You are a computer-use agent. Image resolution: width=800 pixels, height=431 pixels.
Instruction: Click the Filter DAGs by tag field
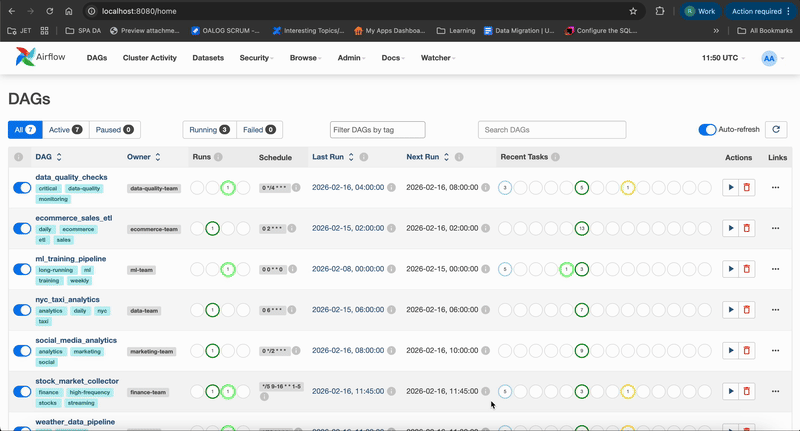(x=378, y=130)
